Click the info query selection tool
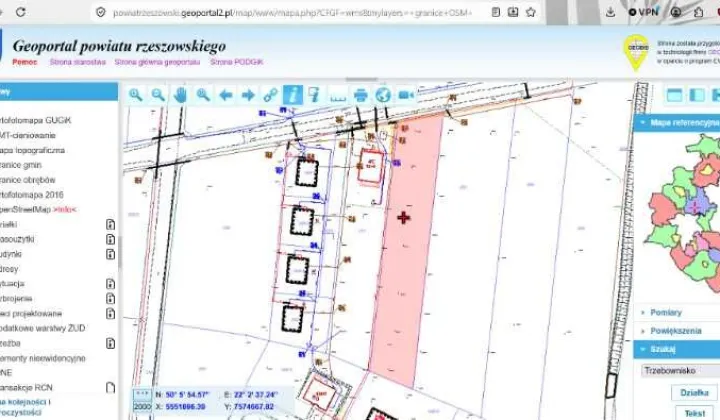 pos(314,95)
